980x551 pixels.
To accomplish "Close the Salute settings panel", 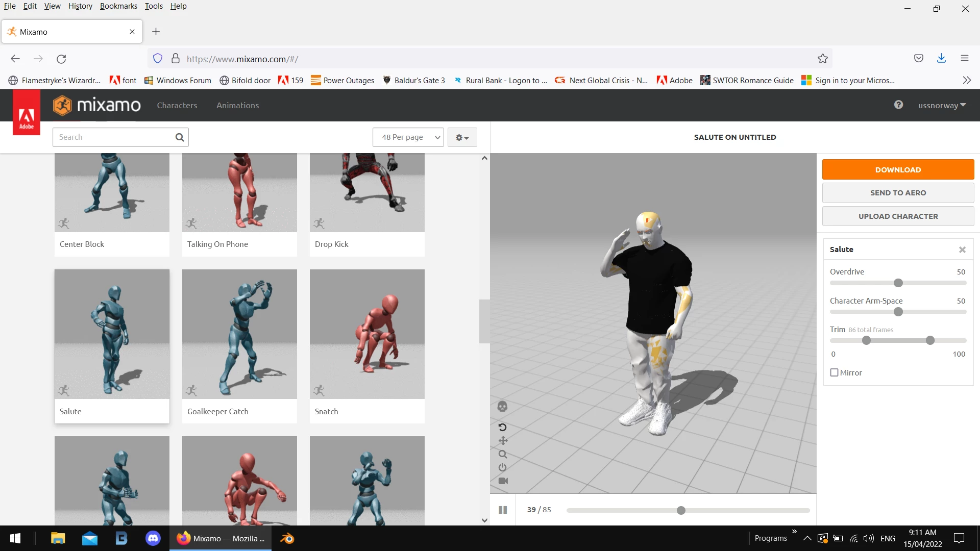I will (x=962, y=249).
